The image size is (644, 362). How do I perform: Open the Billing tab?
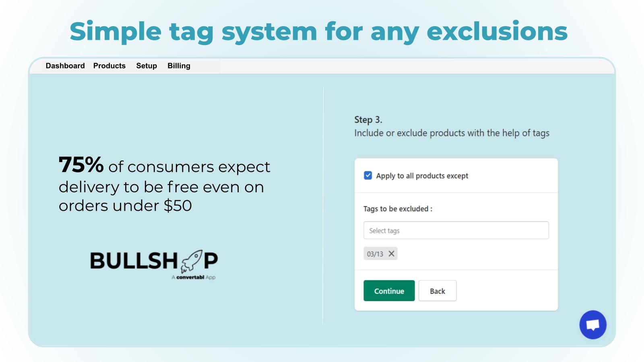tap(179, 66)
